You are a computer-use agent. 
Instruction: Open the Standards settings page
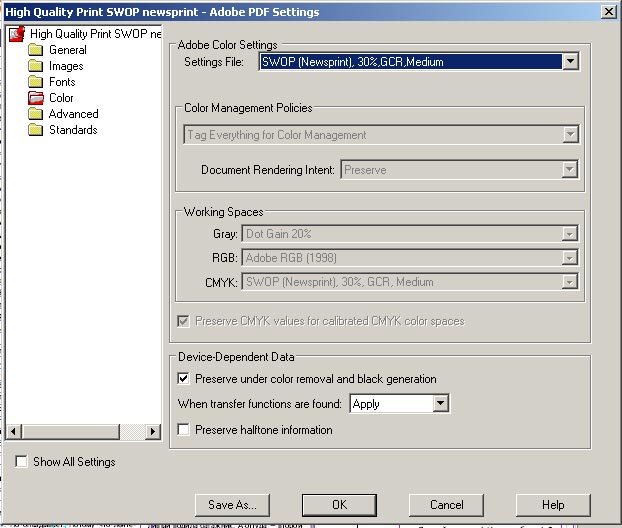coord(73,130)
